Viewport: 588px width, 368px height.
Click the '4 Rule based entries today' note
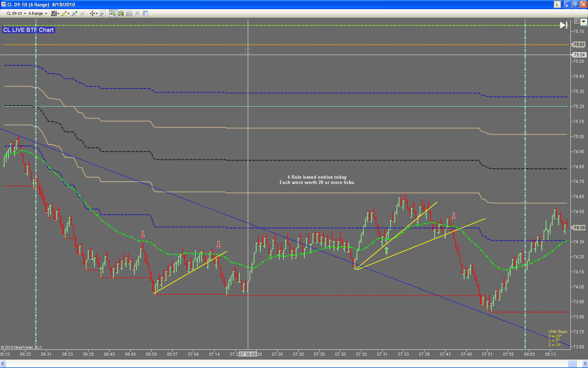[317, 177]
